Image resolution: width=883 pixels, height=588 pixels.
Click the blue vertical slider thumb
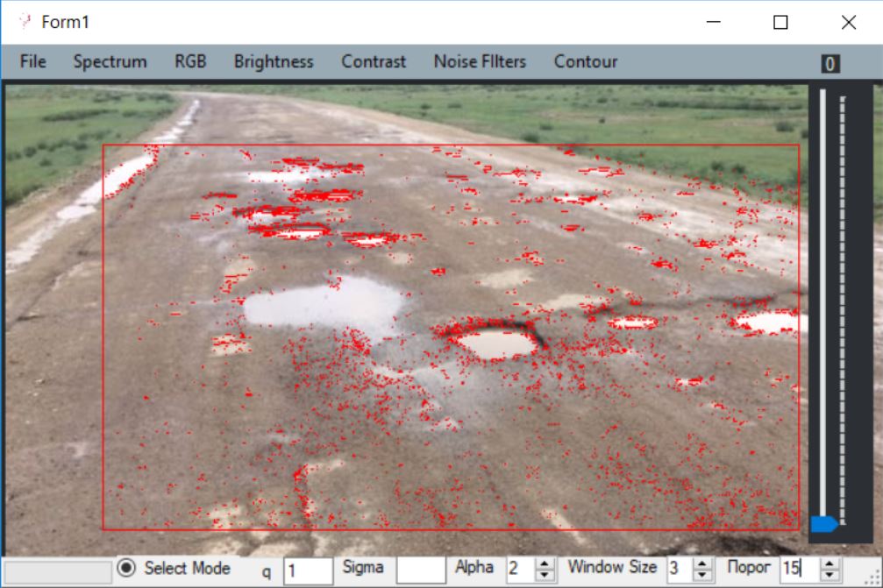pos(823,524)
